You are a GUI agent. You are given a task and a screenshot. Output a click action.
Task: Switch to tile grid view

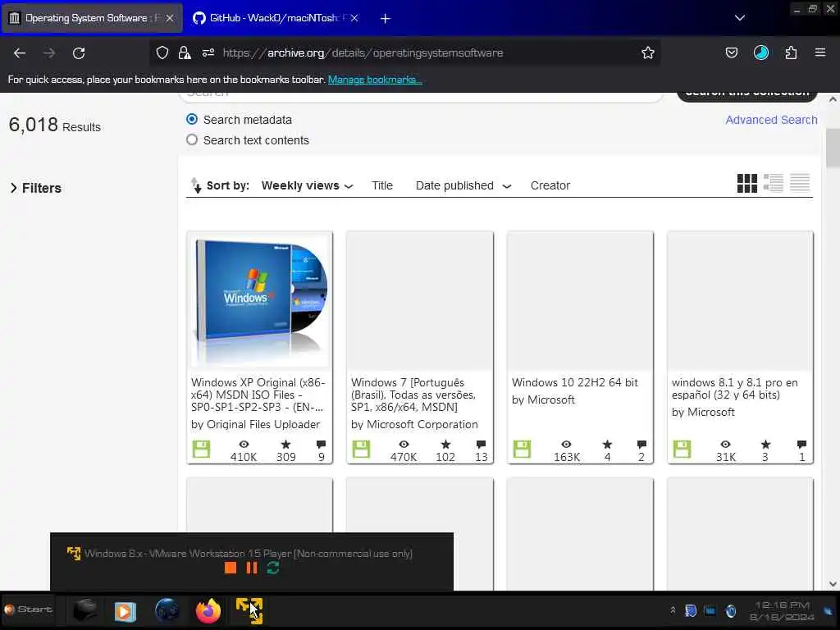[746, 183]
